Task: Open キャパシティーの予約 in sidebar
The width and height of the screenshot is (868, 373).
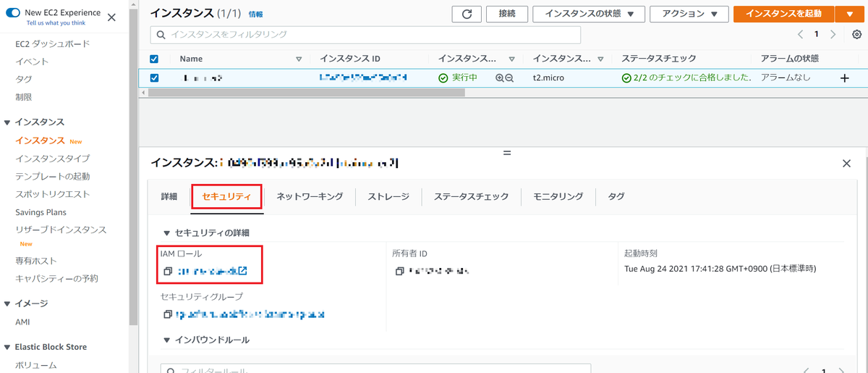Action: tap(56, 278)
